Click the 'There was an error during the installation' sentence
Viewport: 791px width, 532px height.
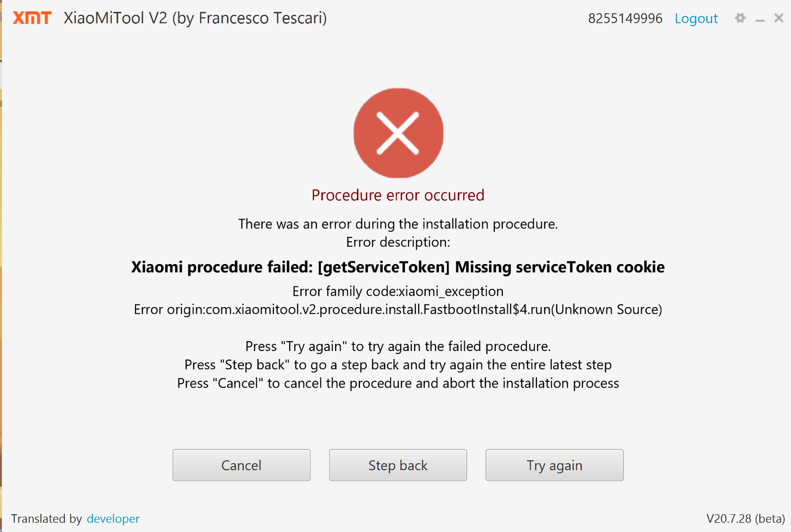[x=398, y=224]
